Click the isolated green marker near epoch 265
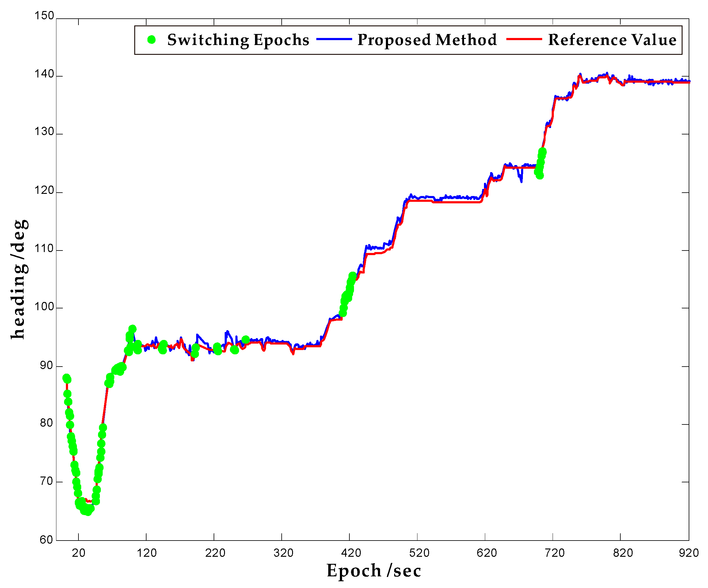The height and width of the screenshot is (588, 708). 246,339
